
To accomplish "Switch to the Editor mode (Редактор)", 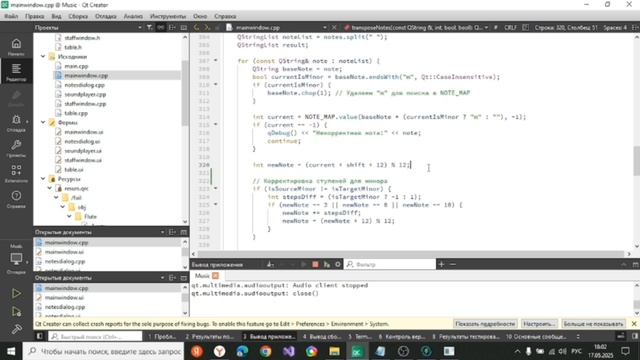I will 16,72.
